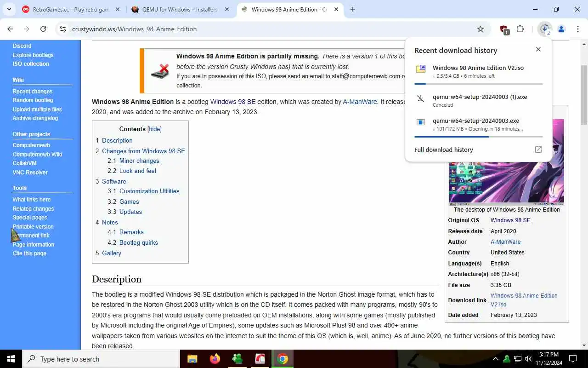
Task: Open the Windows 98 Anime Edition V2.iso download
Action: point(478,71)
